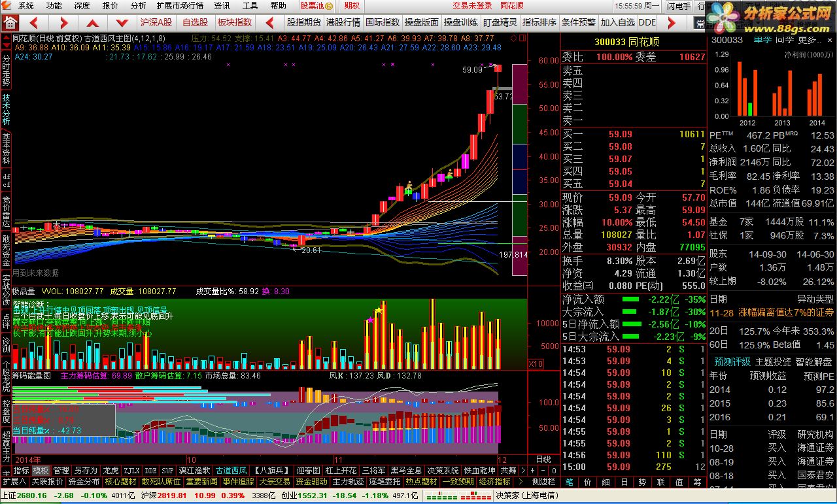The image size is (837, 504).
Task: Switch to the 古道西风 indicator tab
Action: point(231,470)
